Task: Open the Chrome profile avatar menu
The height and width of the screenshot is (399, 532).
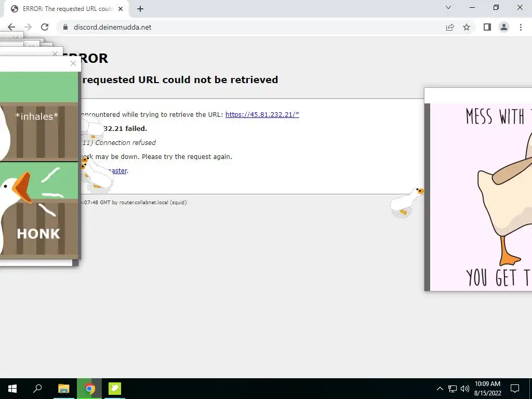Action: tap(504, 27)
